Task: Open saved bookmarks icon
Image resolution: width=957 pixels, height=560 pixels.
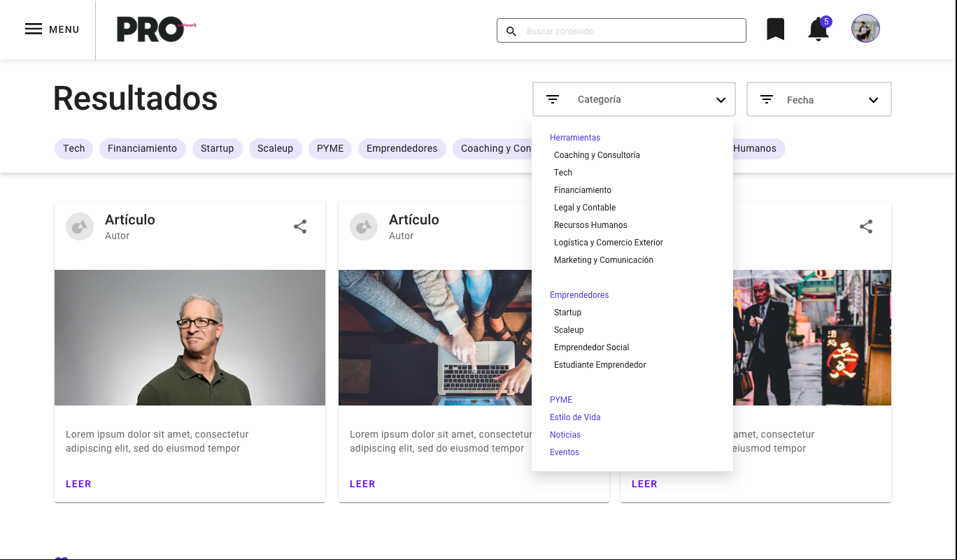Action: pos(775,29)
